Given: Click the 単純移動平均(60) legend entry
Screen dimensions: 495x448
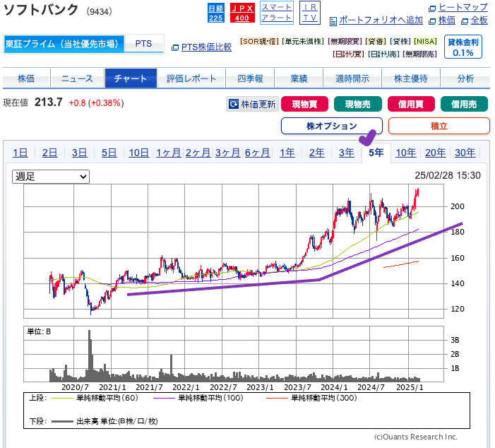Looking at the screenshot, I should pyautogui.click(x=95, y=398).
